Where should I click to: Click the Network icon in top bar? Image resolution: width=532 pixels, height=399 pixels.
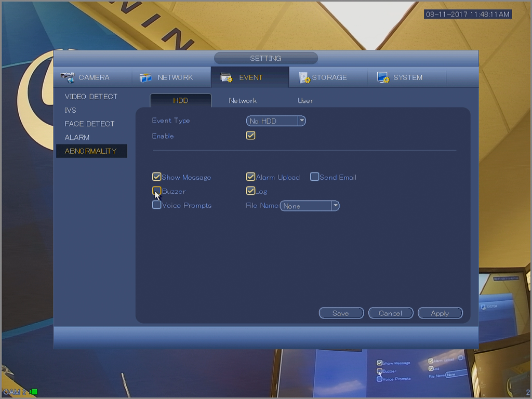pos(146,77)
